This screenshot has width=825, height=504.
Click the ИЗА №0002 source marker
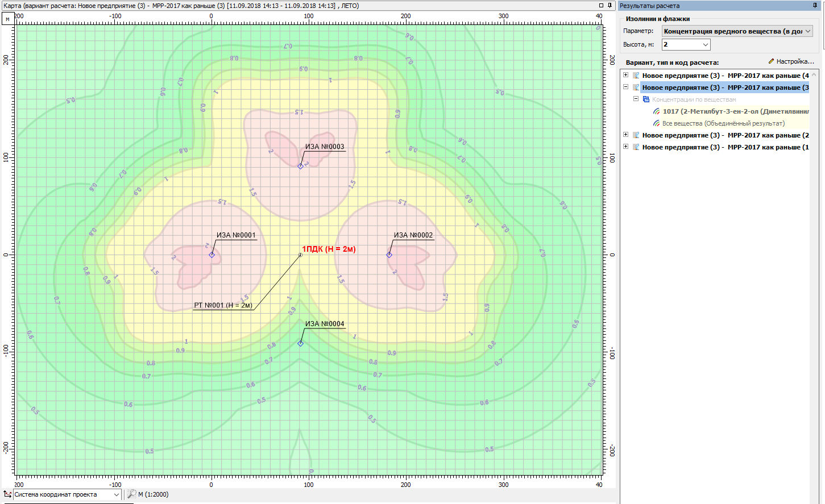[x=389, y=255]
